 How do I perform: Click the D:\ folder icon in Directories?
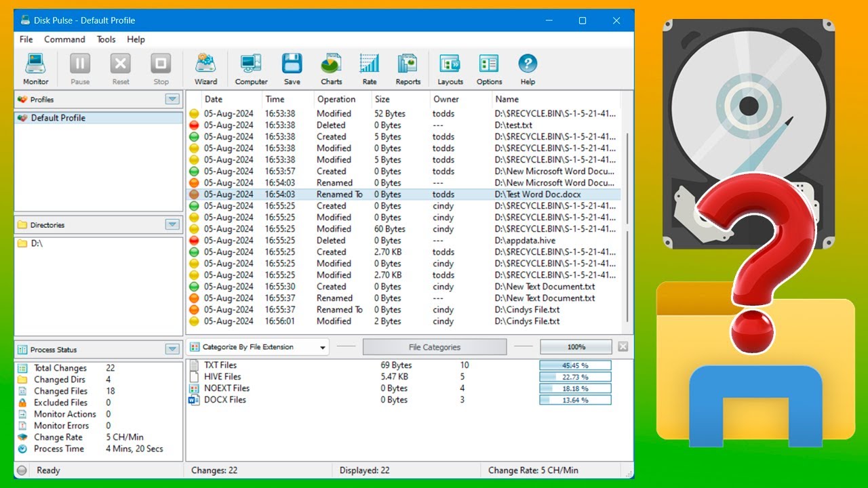(x=22, y=243)
